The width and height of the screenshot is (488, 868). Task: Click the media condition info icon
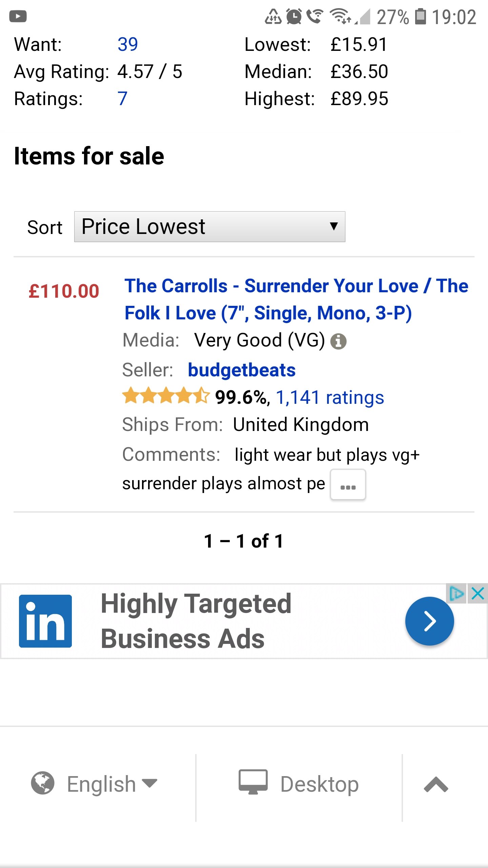(338, 341)
